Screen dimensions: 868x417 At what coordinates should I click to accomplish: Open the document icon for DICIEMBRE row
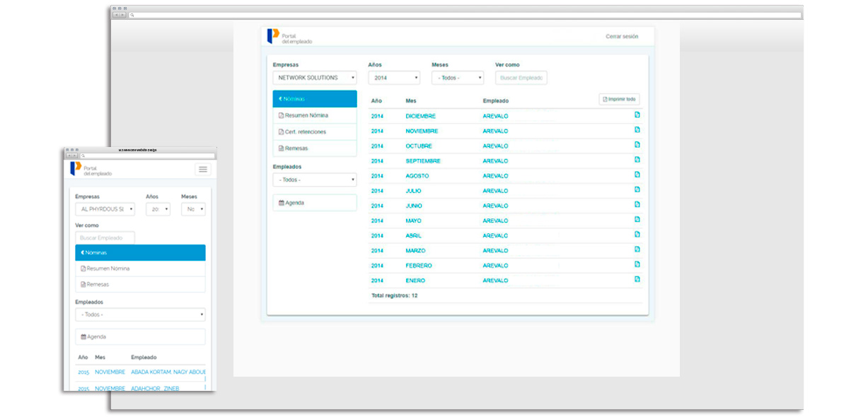coord(637,115)
